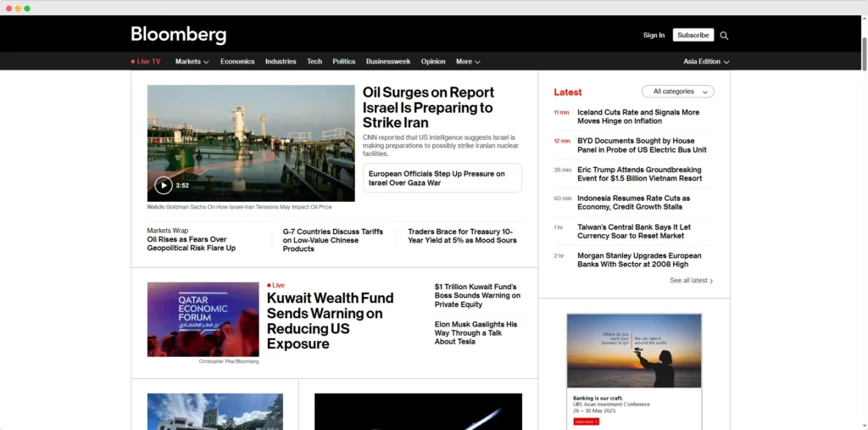Click the red Live TV dot indicator
This screenshot has height=430, width=868.
[133, 62]
